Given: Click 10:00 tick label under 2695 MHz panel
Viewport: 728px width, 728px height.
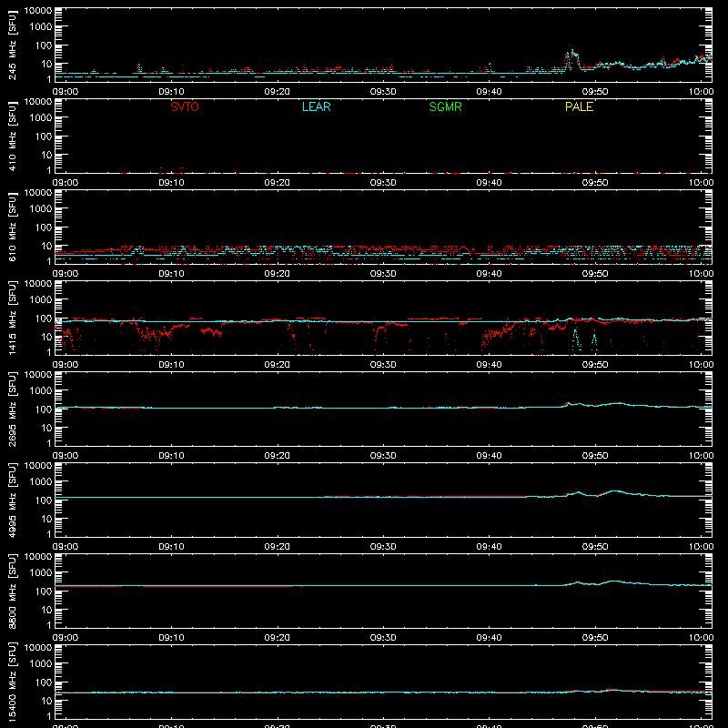Looking at the screenshot, I should [x=701, y=456].
